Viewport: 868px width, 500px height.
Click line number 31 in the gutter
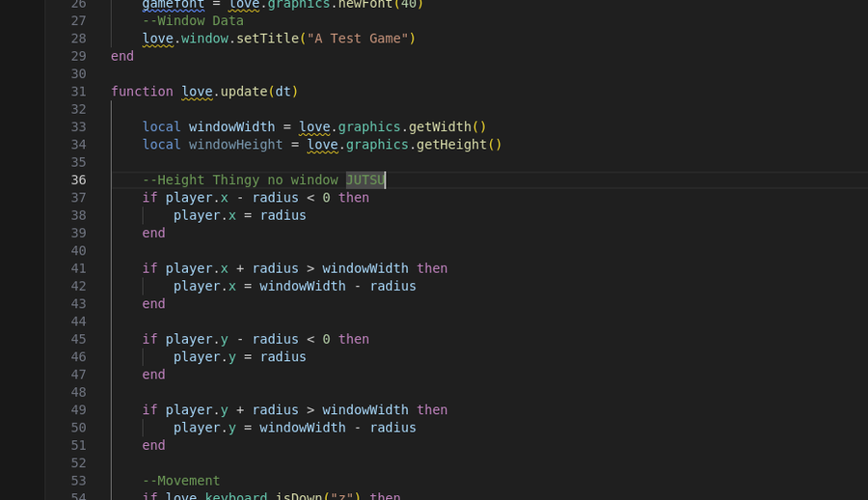[79, 92]
